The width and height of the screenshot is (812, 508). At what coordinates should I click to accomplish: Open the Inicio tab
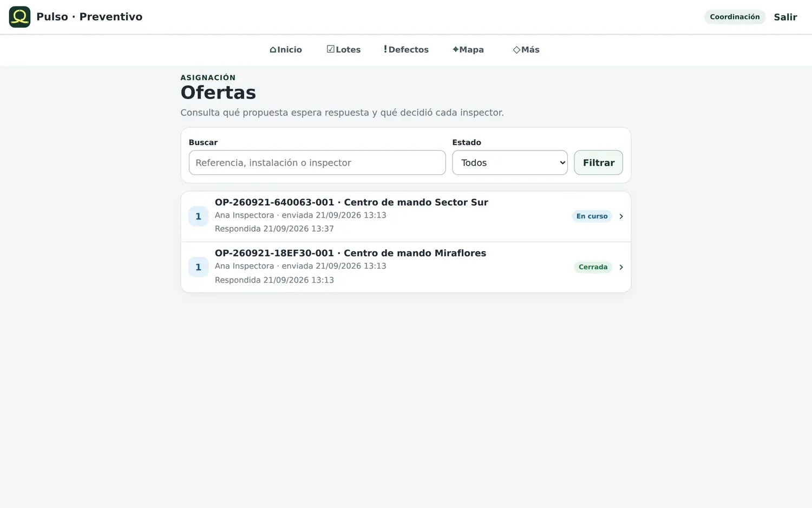click(286, 49)
